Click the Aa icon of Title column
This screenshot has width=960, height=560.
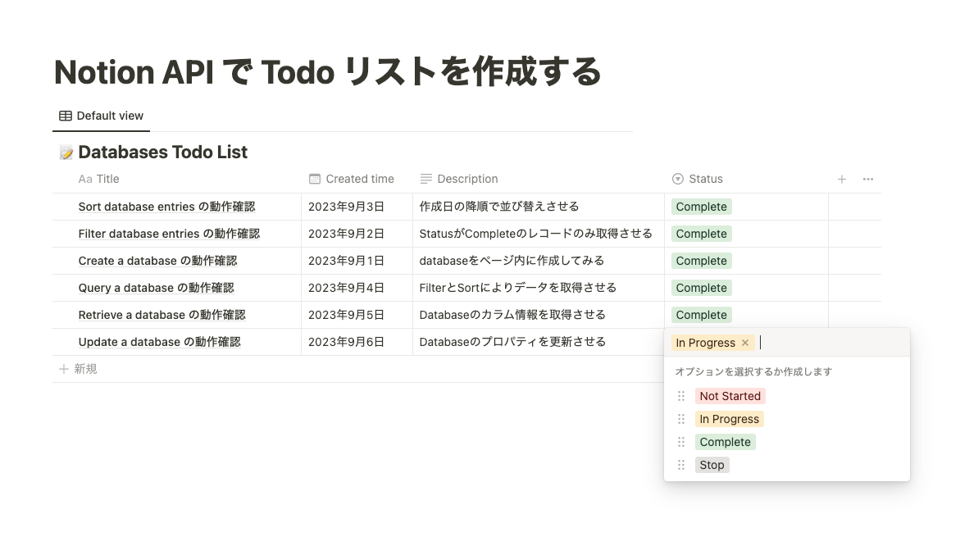coord(85,180)
